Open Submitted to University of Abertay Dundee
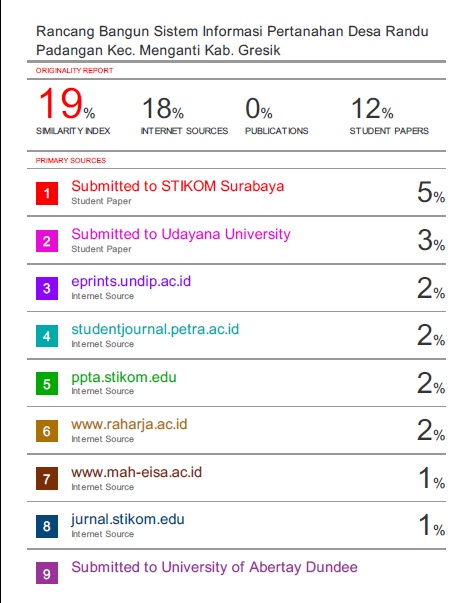 click(x=215, y=567)
